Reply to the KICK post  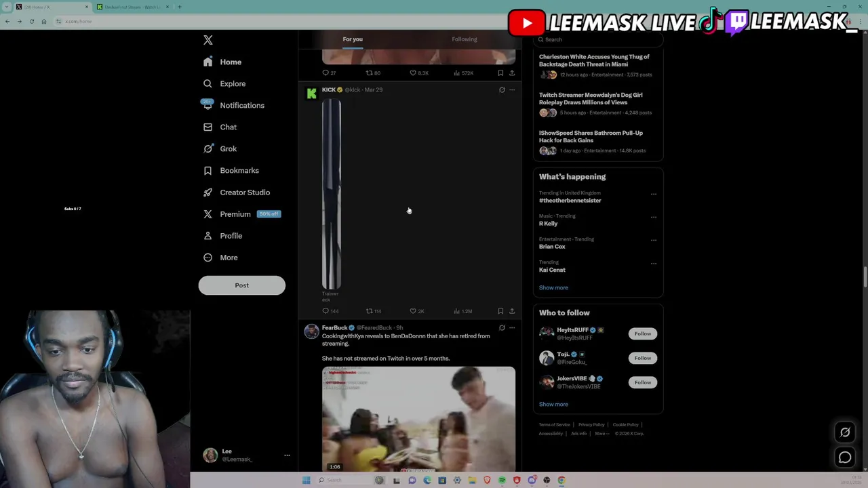[x=330, y=311]
